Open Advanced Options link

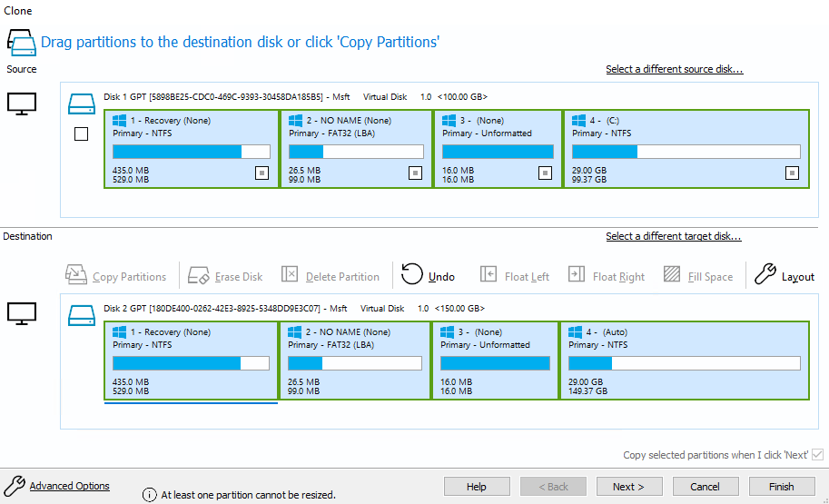[69, 486]
